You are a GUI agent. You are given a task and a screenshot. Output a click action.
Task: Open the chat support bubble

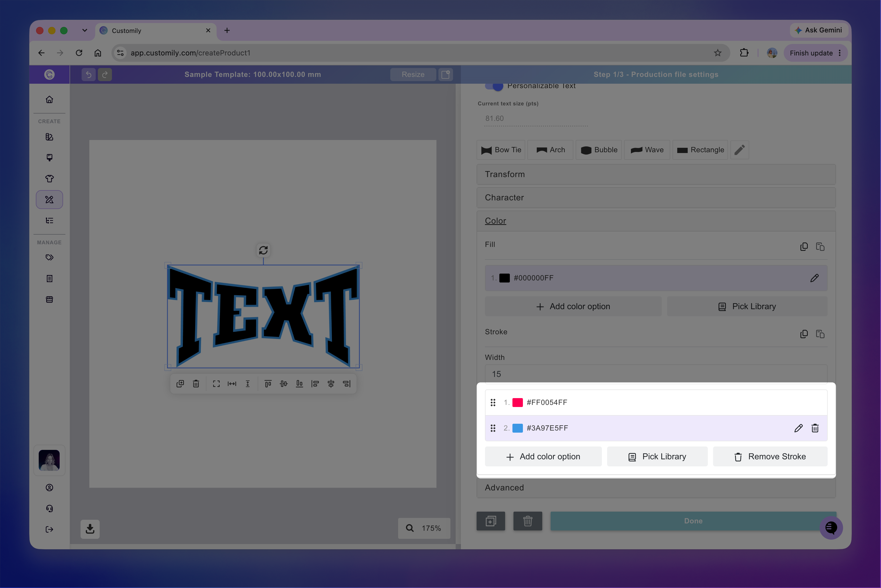(831, 528)
